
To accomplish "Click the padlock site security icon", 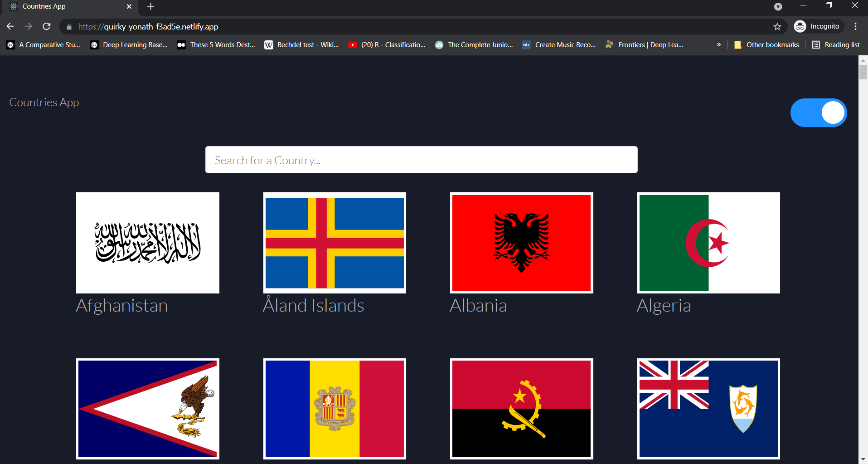I will (68, 27).
